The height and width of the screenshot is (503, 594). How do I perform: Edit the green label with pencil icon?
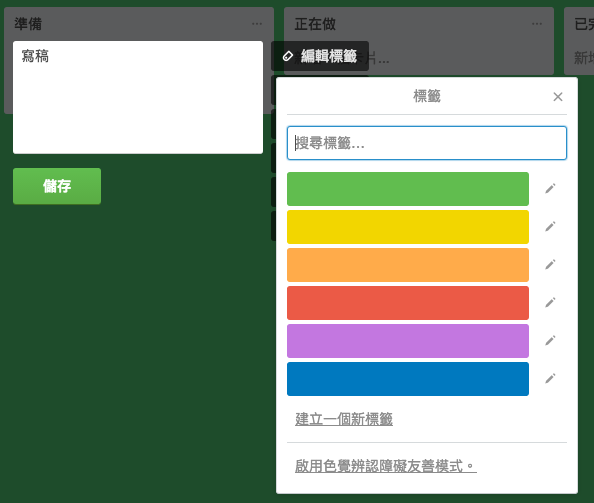(x=550, y=189)
